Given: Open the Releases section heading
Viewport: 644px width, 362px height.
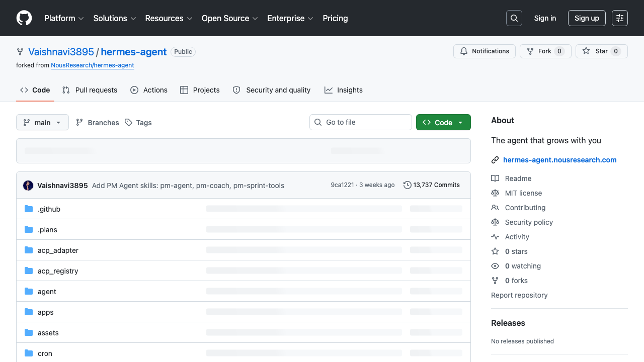Looking at the screenshot, I should [508, 323].
